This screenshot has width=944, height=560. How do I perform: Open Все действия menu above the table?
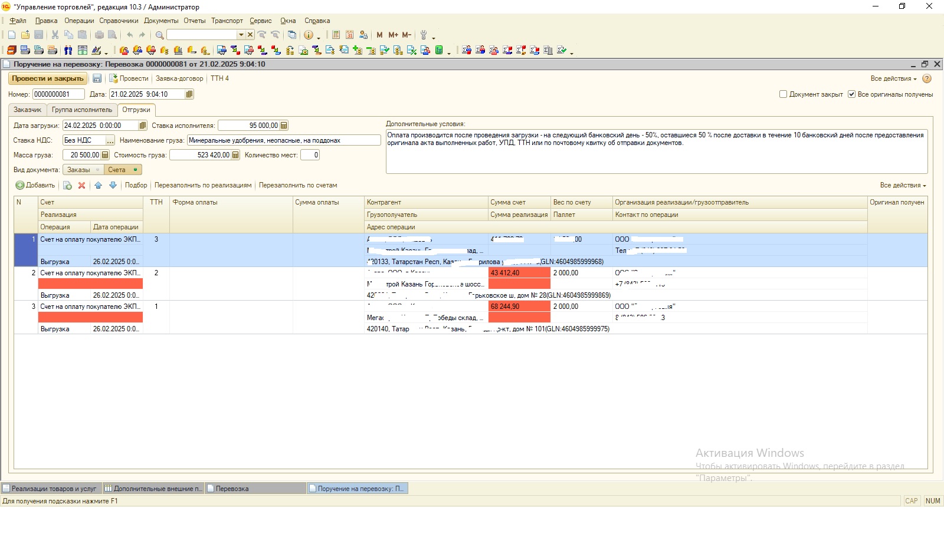click(x=903, y=185)
